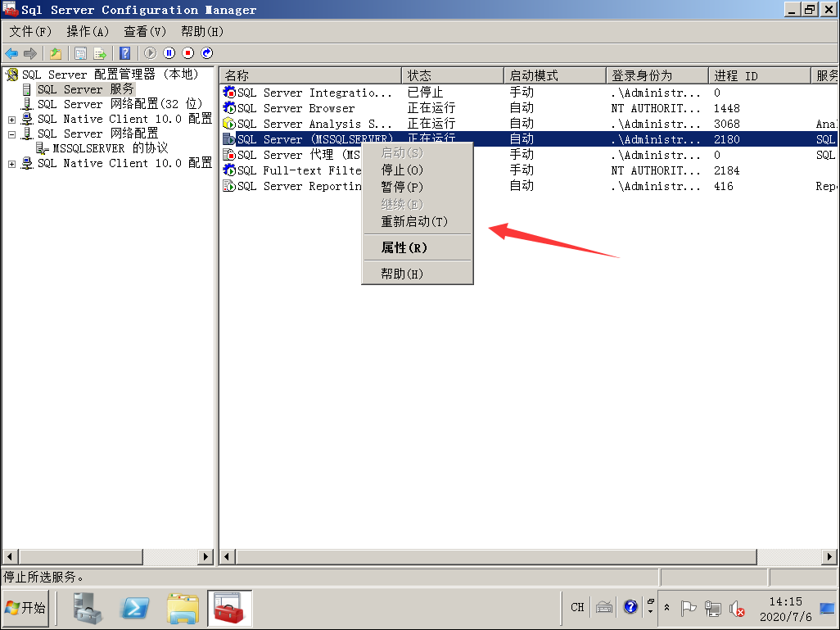840x630 pixels.
Task: Open the 文件(F) menu
Action: [30, 32]
